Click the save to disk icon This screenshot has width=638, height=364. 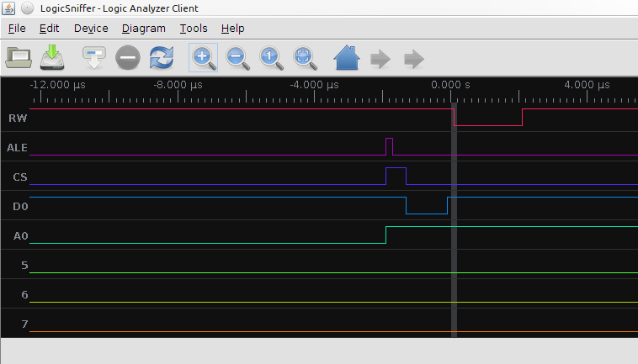[52, 58]
